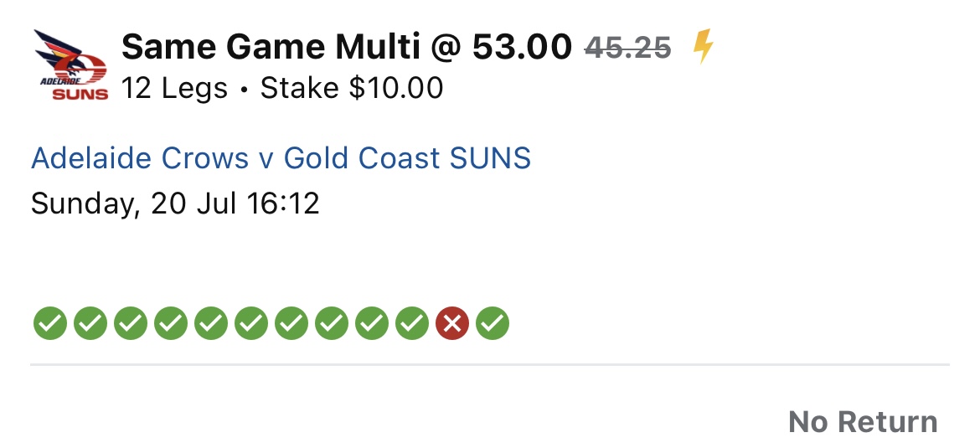Select the third green leg tick icon
This screenshot has height=448, width=980.
tap(131, 324)
